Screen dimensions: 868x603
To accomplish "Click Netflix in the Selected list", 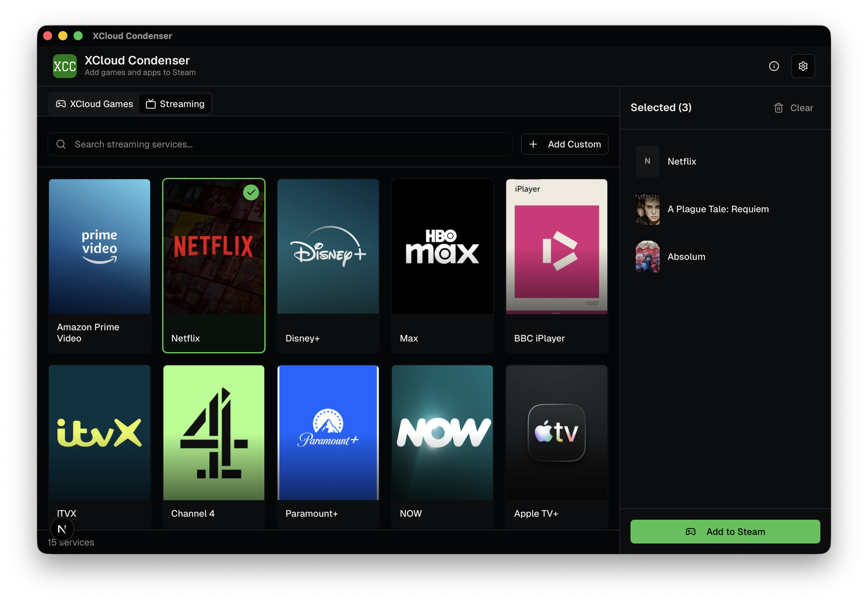I will point(725,161).
